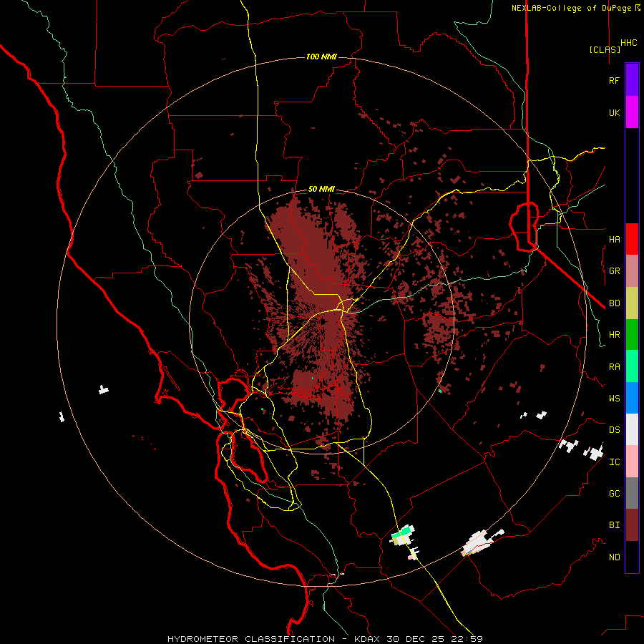Click the KDAX radar site center point
The width and height of the screenshot is (644, 644).
click(x=322, y=321)
